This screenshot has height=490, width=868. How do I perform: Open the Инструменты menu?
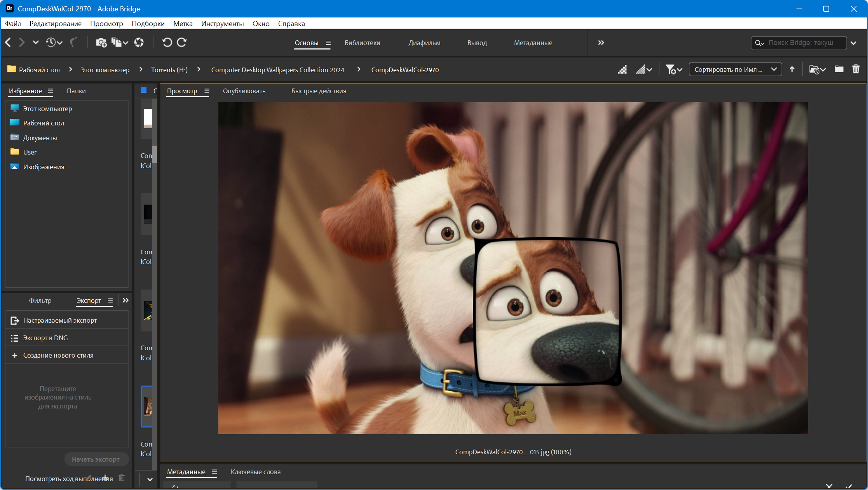pyautogui.click(x=222, y=24)
